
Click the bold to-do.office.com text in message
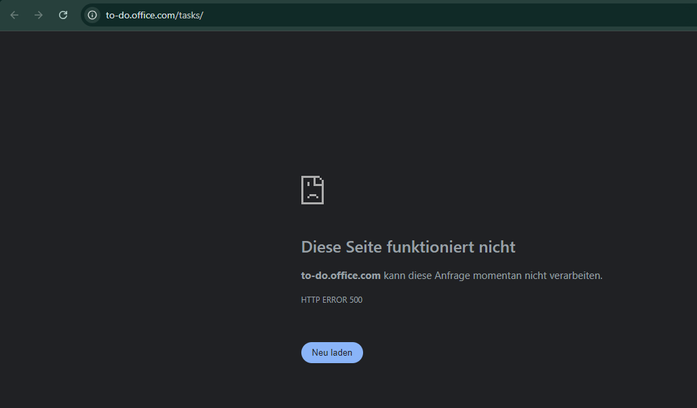click(x=340, y=276)
